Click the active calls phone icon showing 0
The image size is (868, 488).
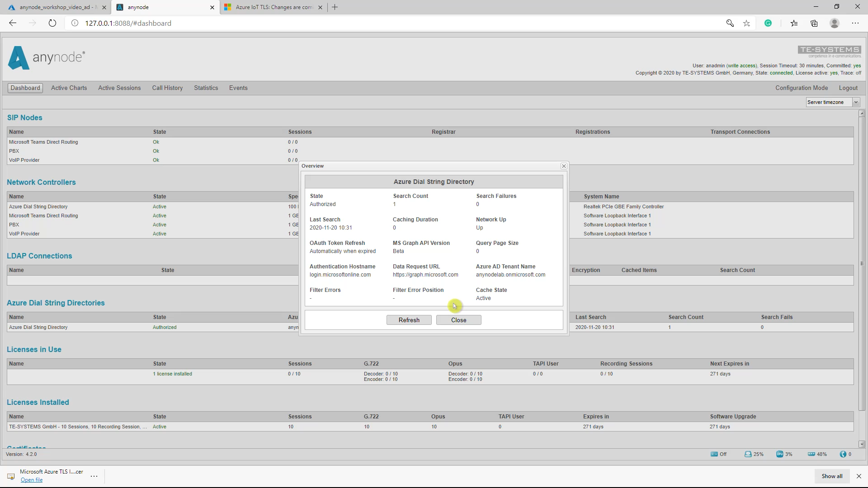pyautogui.click(x=843, y=454)
